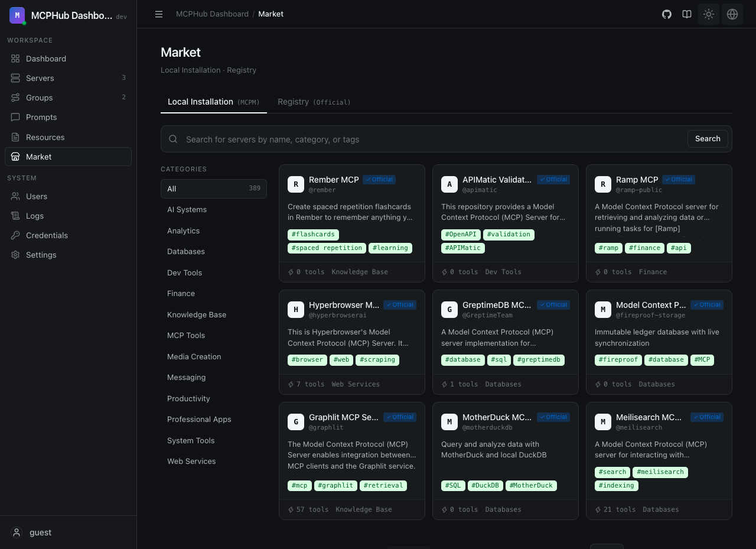Filter by Knowledge Base category
The width and height of the screenshot is (756, 549).
214,314
